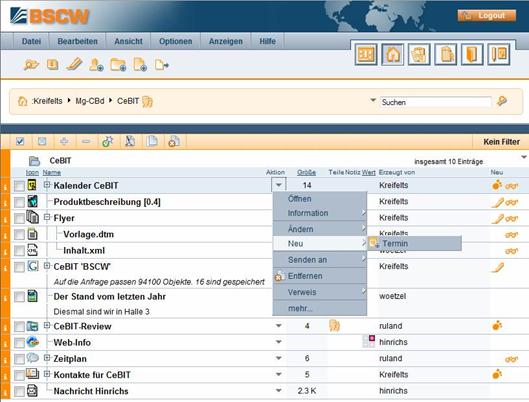
Task: Open the address book shortcut icon
Action: (x=472, y=54)
